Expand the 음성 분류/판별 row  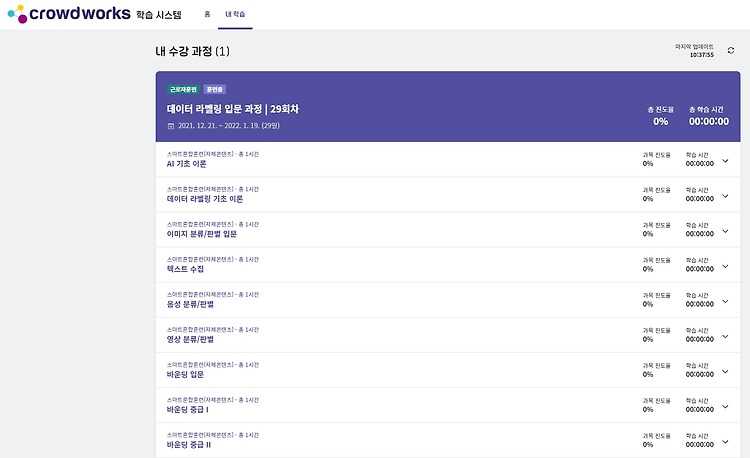(x=725, y=301)
